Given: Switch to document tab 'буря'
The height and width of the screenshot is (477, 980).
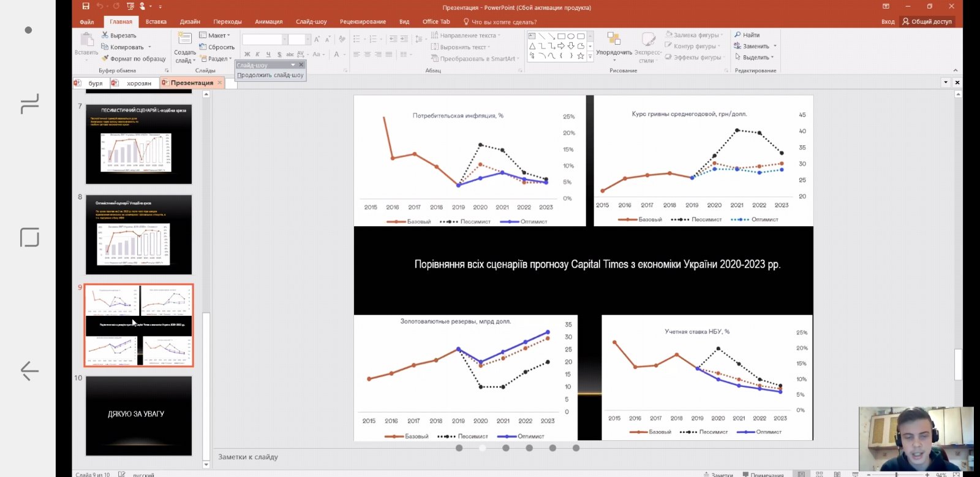Looking at the screenshot, I should click(91, 83).
